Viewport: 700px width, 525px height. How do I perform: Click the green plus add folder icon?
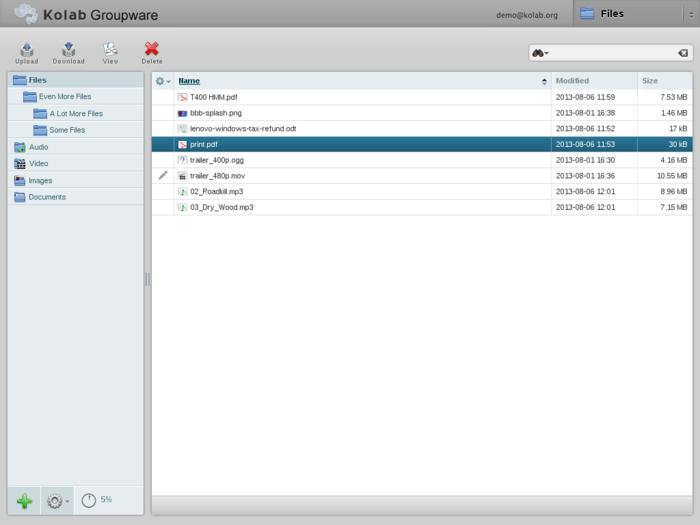(24, 501)
